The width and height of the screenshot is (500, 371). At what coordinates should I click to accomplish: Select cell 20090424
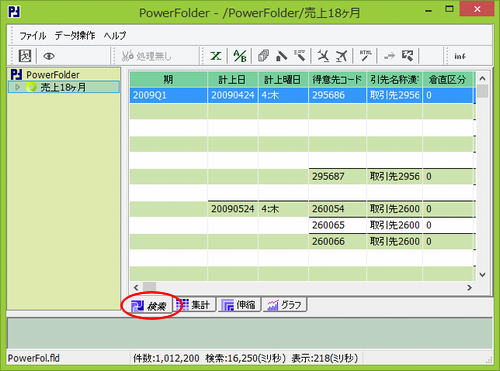pos(233,95)
